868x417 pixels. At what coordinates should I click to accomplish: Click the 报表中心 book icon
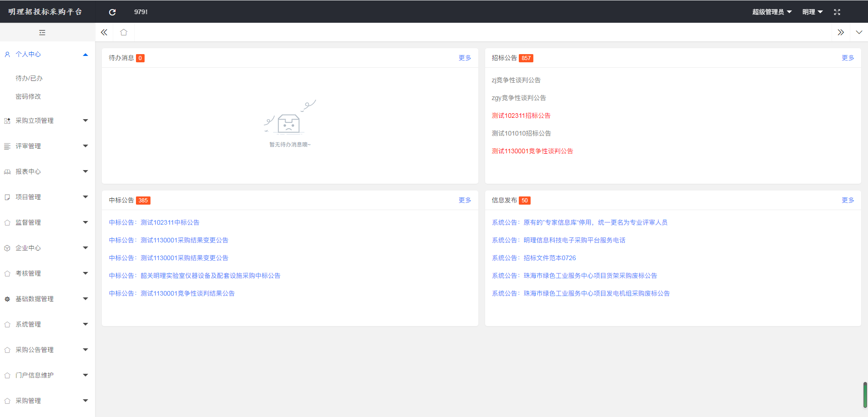coord(7,171)
